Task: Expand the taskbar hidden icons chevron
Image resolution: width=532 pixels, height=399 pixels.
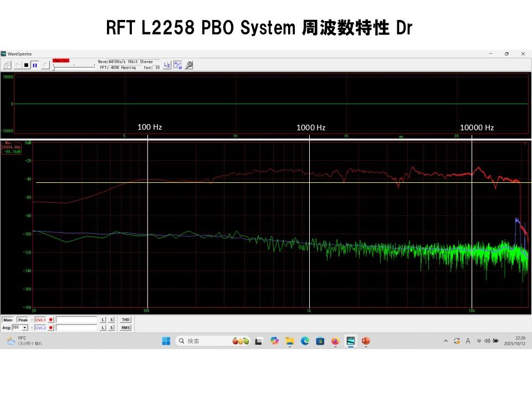Action: (446, 341)
